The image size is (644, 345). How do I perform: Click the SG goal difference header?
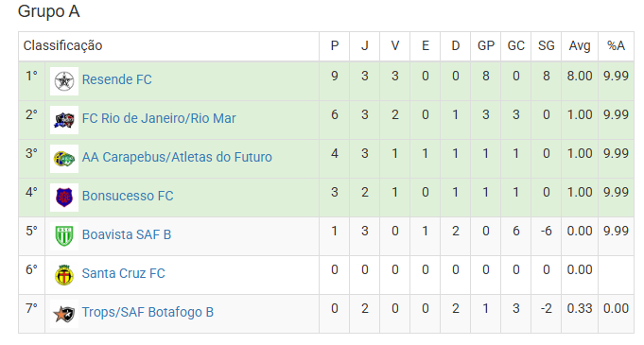tap(547, 45)
